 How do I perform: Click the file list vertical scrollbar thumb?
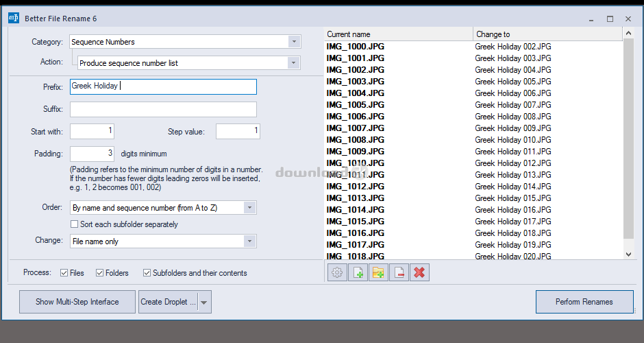coord(628,139)
